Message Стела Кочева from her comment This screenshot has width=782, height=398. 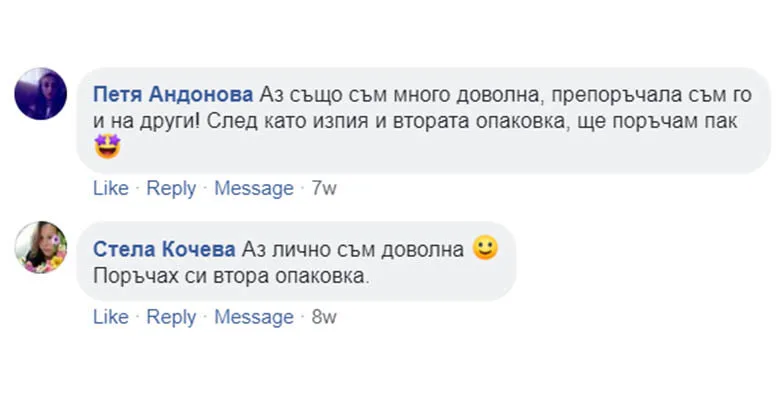[x=254, y=317]
